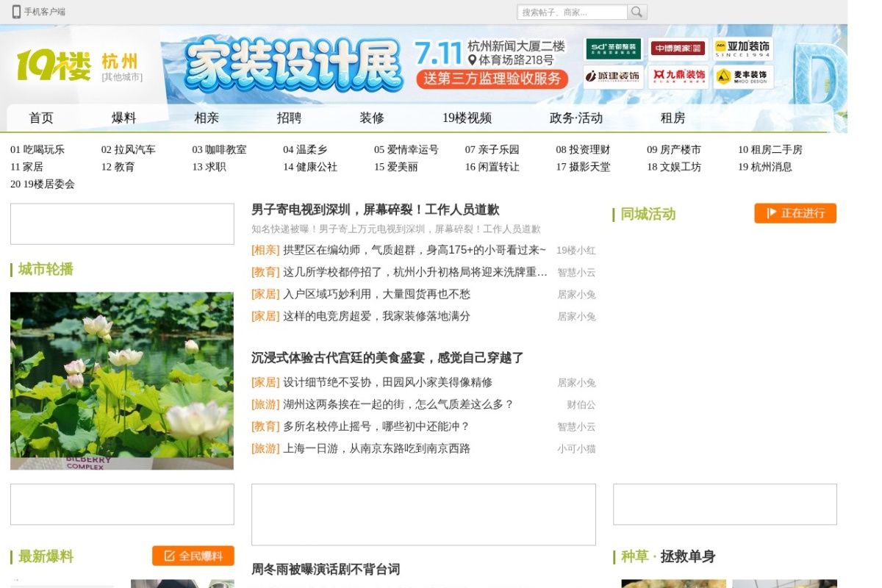Open the 装修 navigation tab
The image size is (882, 588).
pos(372,118)
